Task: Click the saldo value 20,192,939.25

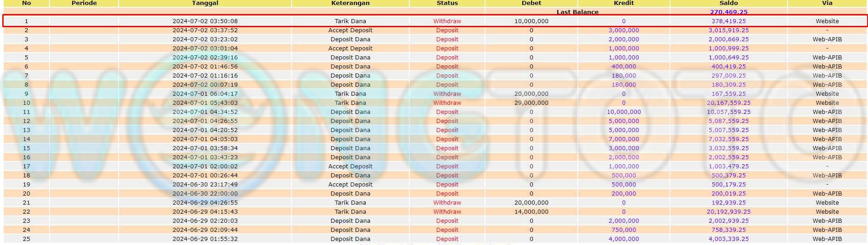Action: coord(729,212)
